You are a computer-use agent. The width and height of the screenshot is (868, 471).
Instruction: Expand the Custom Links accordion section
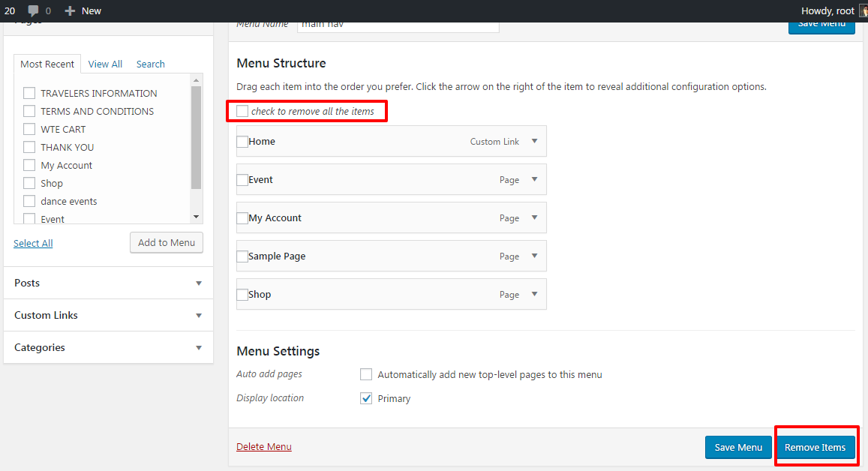pyautogui.click(x=109, y=315)
